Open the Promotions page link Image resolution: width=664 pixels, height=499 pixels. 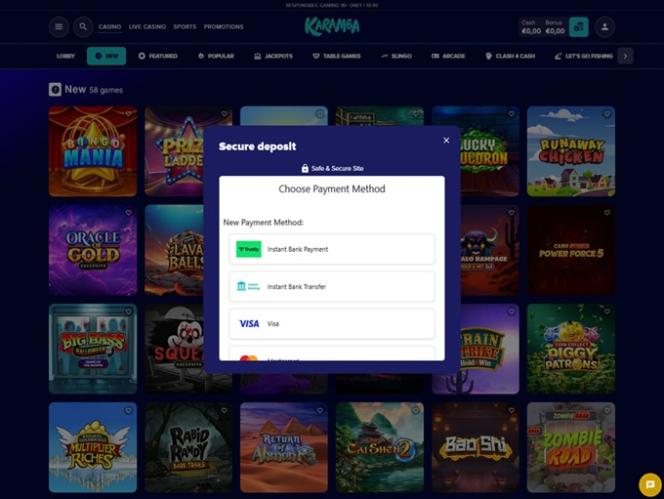[224, 27]
